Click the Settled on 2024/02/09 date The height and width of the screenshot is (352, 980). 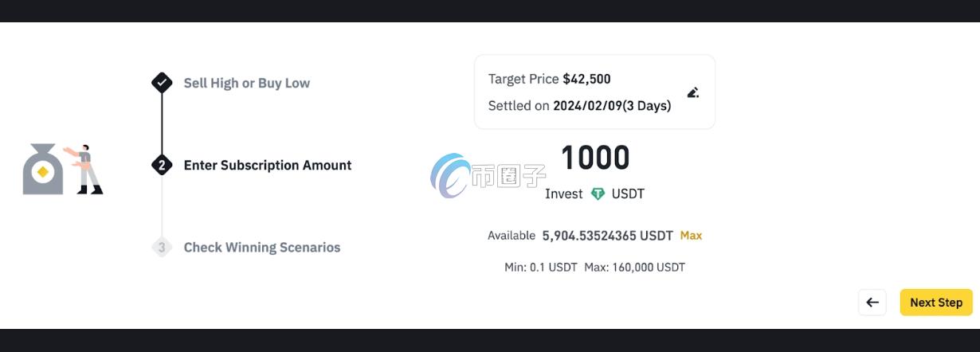tap(579, 105)
